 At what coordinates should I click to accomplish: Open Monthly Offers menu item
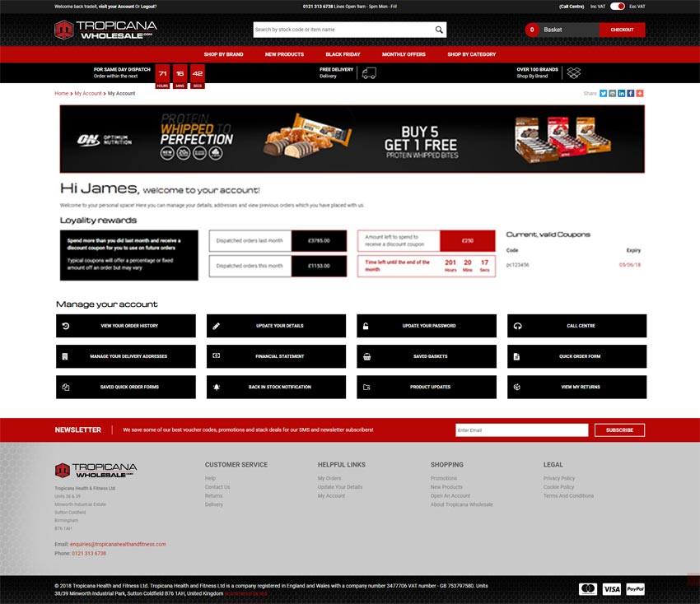click(x=404, y=54)
